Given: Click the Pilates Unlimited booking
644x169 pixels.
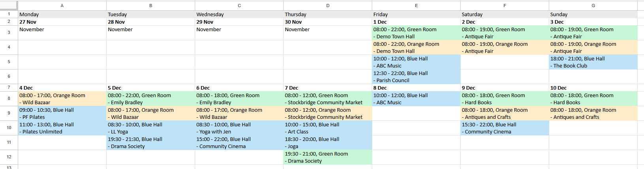Looking at the screenshot, I should coord(62,128).
